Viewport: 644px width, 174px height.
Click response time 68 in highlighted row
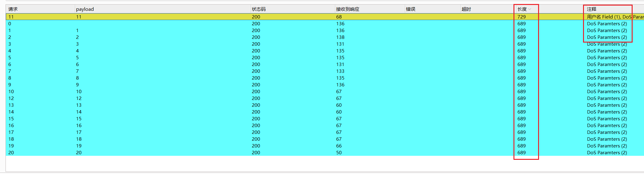pos(339,17)
